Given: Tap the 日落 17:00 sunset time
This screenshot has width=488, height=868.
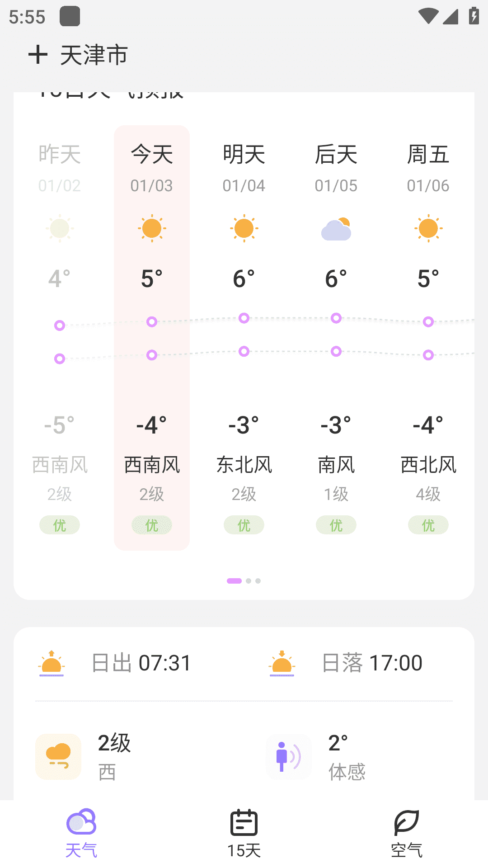Looking at the screenshot, I should pyautogui.click(x=372, y=663).
